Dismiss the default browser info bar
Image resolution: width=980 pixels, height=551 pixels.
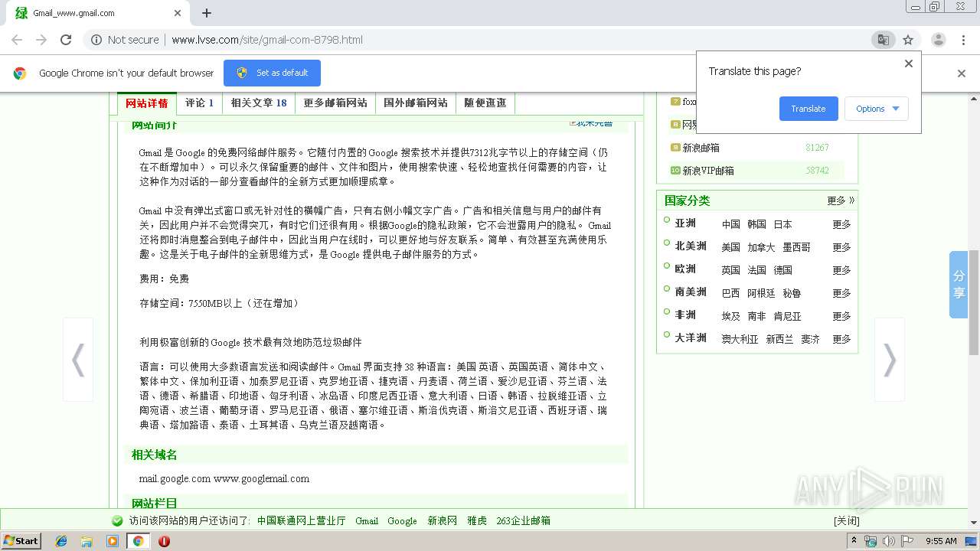click(962, 73)
